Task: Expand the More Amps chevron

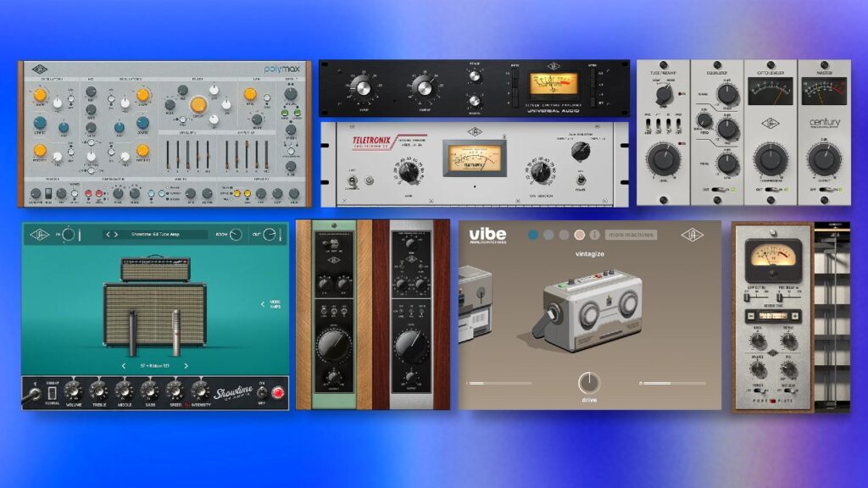Action: click(263, 304)
